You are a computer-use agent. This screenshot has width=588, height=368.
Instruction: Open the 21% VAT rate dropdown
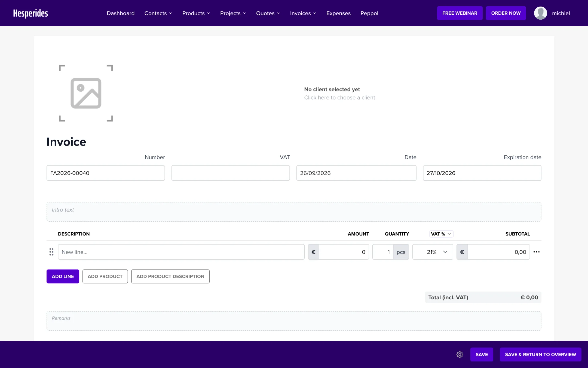click(433, 252)
